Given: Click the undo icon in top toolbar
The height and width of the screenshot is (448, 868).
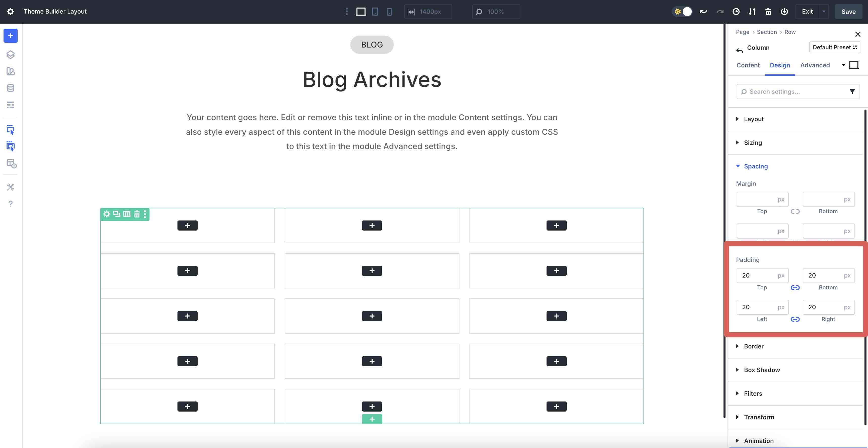Looking at the screenshot, I should (x=704, y=12).
